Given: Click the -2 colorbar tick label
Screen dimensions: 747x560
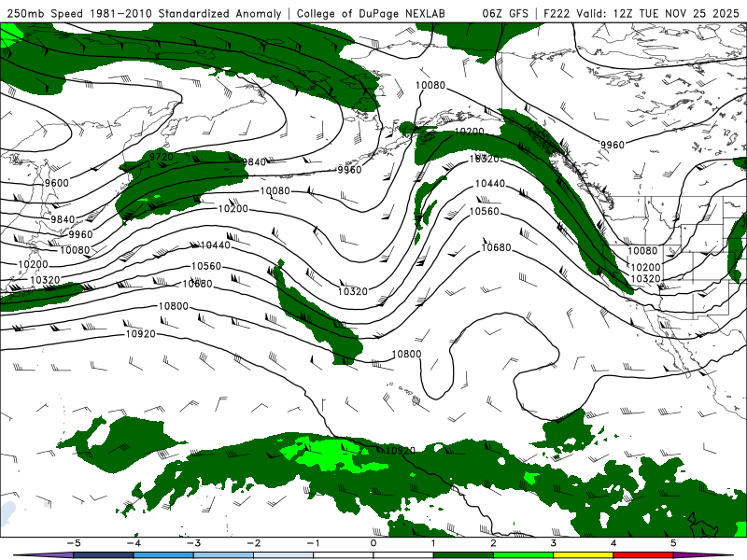Looking at the screenshot, I should 253,543.
